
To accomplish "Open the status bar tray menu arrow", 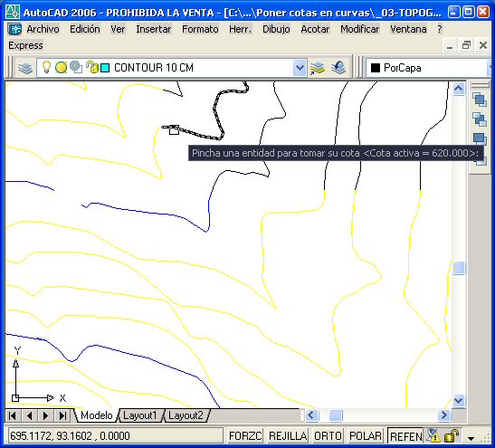I will pyautogui.click(x=471, y=438).
